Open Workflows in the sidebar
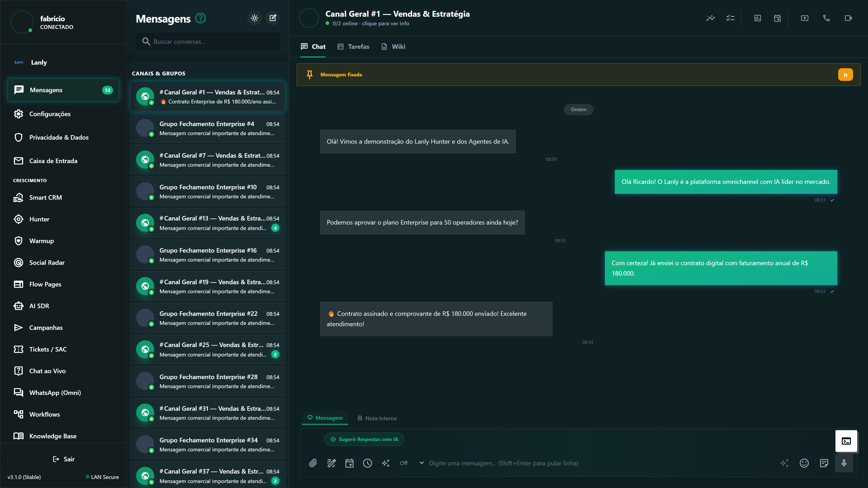The image size is (868, 488). pos(63,414)
